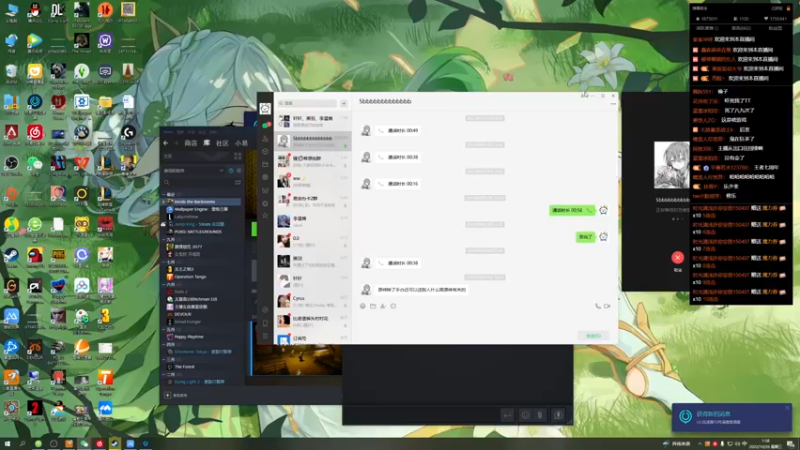Click the WeChat icon on the taskbar
Image resolution: width=800 pixels, height=450 pixels.
click(84, 444)
